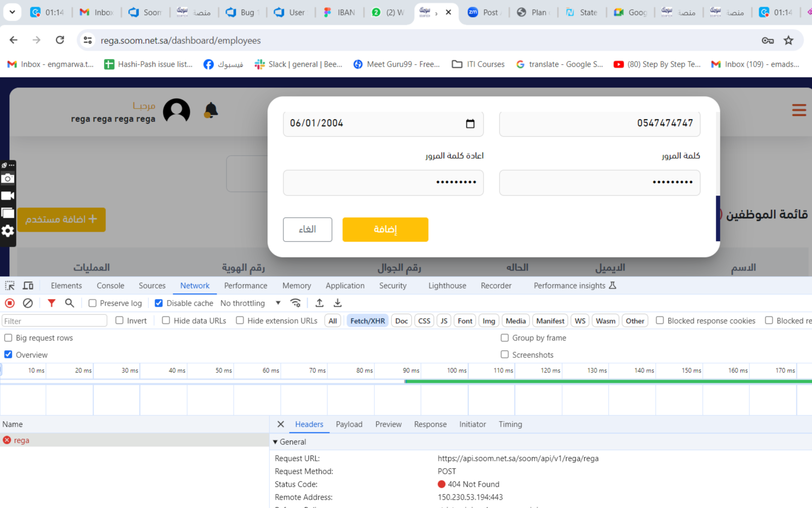
Task: Clear the network log
Action: click(28, 303)
